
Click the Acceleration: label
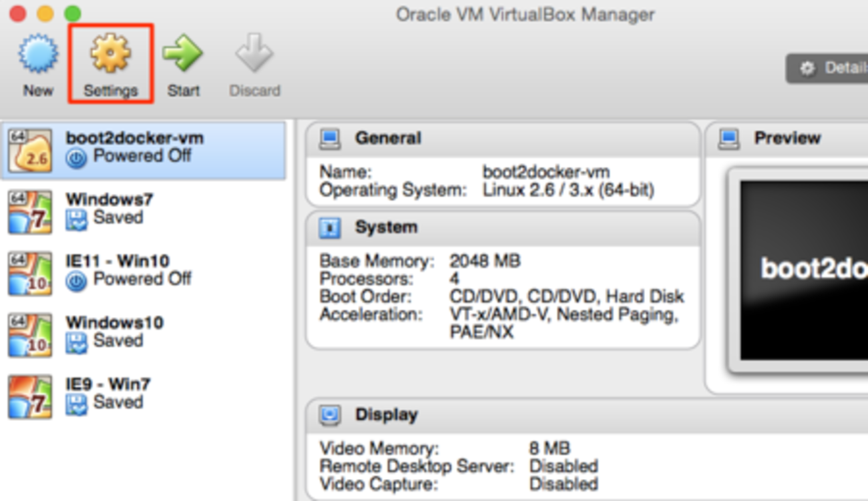tap(371, 314)
